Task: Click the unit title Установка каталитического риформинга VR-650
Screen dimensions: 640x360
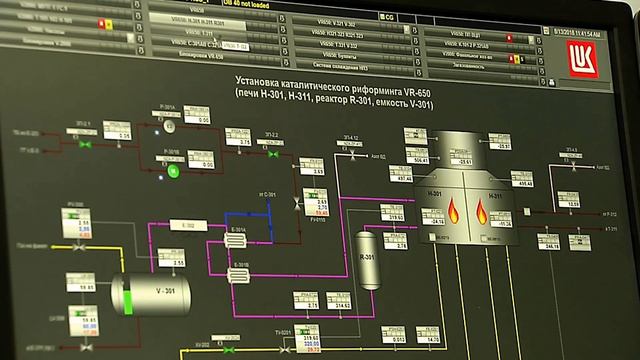Action: (333, 86)
